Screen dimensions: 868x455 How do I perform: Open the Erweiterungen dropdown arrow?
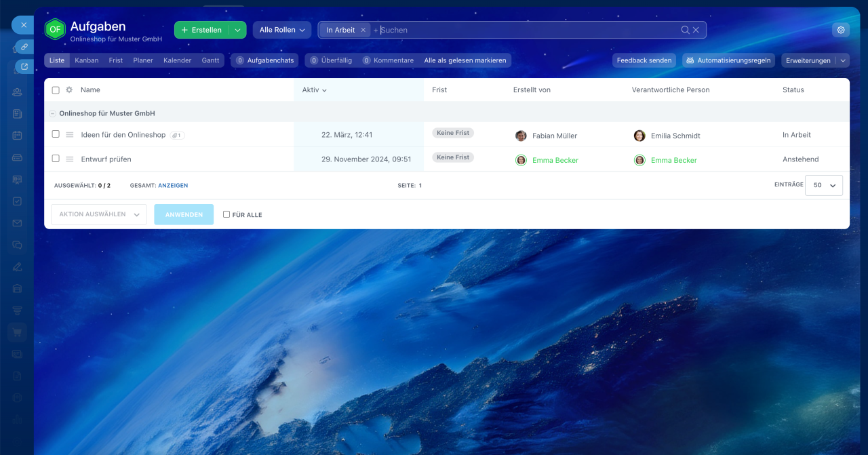tap(843, 60)
